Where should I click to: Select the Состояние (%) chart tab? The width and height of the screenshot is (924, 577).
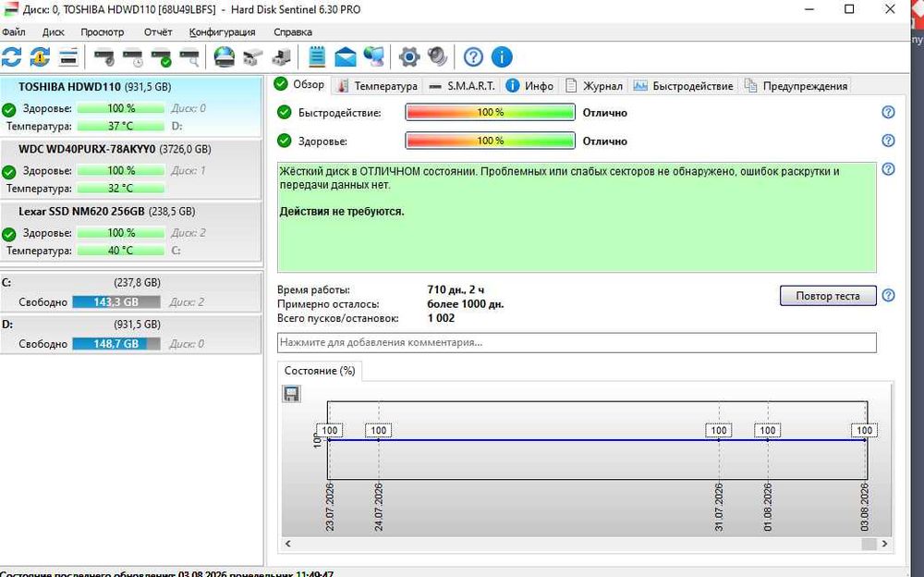[x=320, y=371]
